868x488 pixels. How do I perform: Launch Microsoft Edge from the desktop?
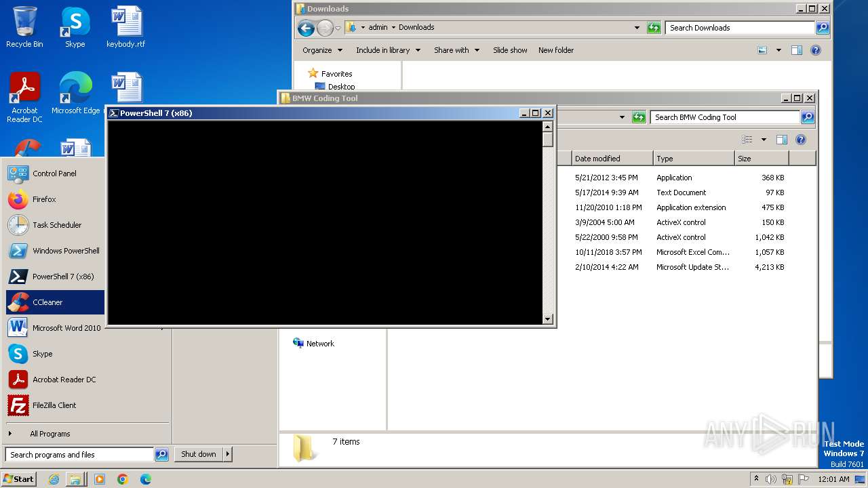coord(75,94)
